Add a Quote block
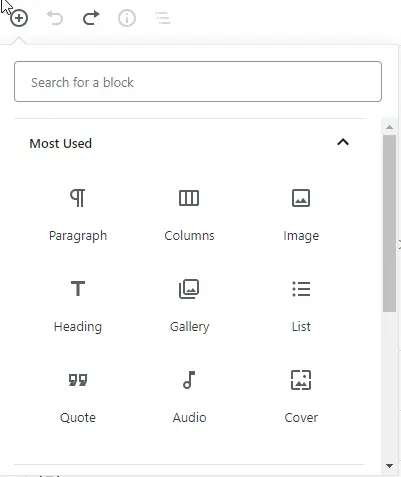This screenshot has width=401, height=477. coord(78,397)
